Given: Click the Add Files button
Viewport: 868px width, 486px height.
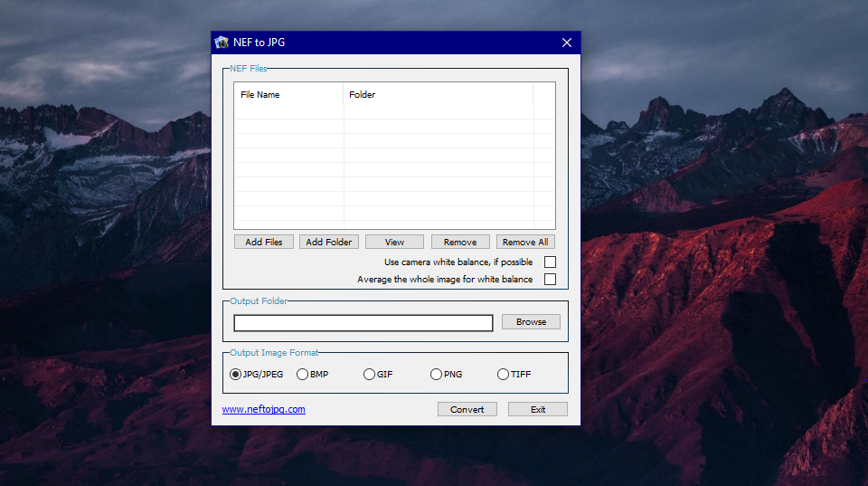Looking at the screenshot, I should pyautogui.click(x=263, y=243).
